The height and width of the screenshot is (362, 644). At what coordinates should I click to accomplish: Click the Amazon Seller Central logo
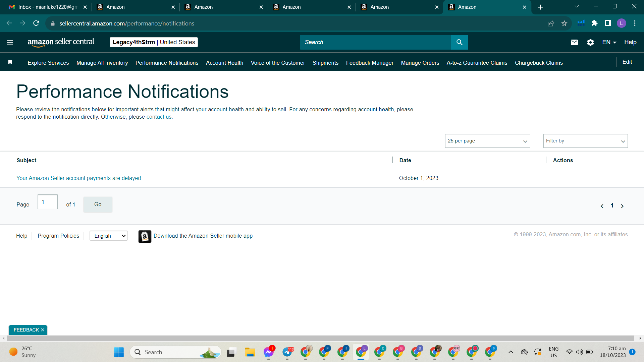click(x=61, y=42)
